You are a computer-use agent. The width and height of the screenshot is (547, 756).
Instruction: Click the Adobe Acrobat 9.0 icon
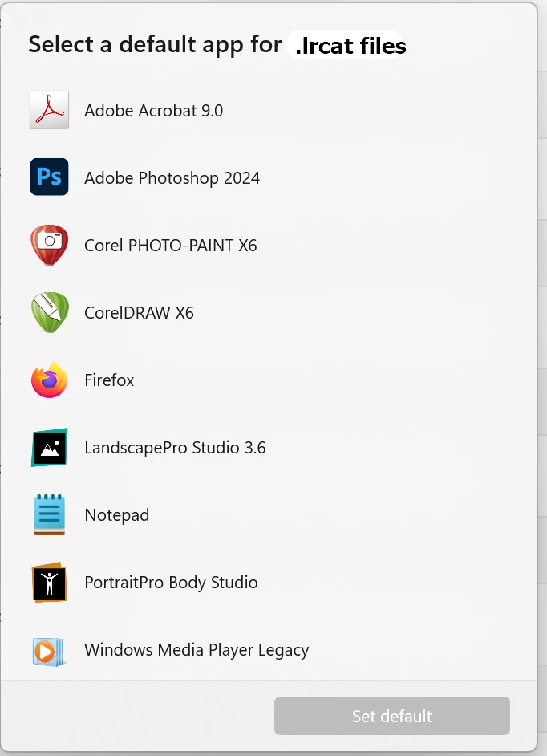pos(49,110)
